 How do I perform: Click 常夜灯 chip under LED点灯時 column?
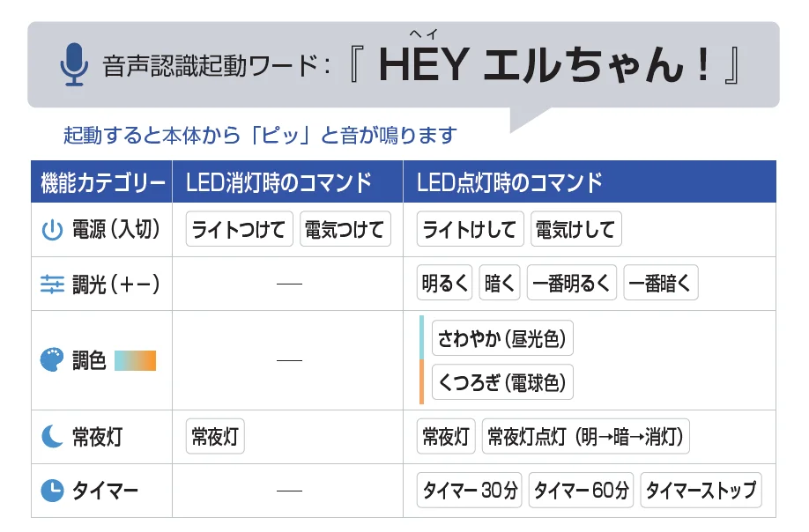tap(446, 436)
